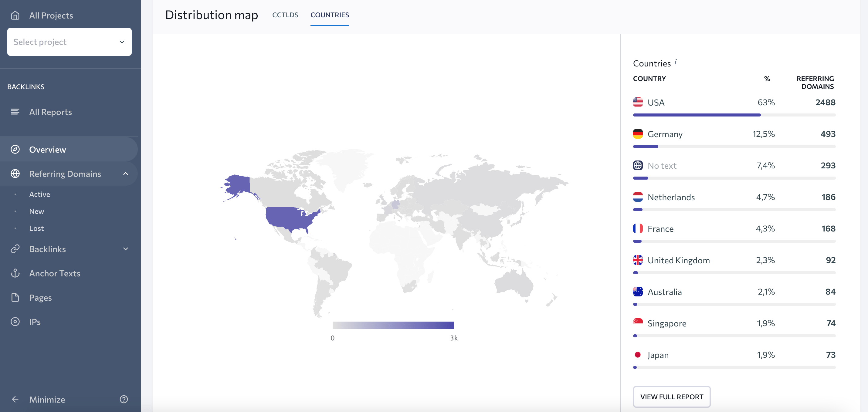Switch to the COUNTRIES tab
Screen dimensions: 868x412
tap(329, 15)
